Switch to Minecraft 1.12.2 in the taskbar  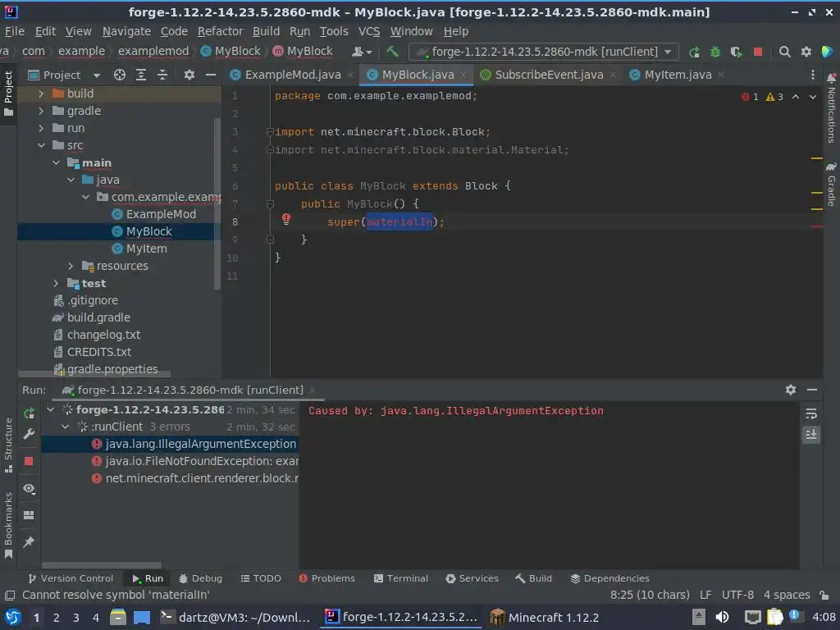click(545, 617)
